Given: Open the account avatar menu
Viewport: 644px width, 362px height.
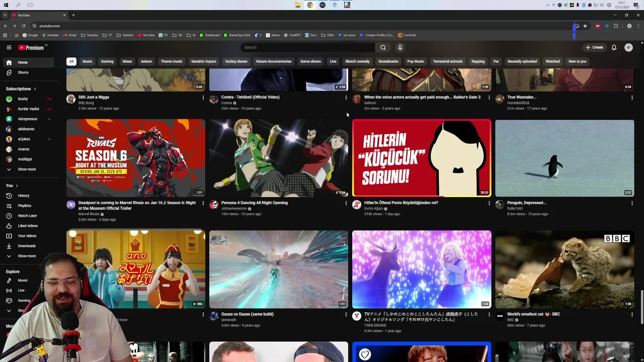Looking at the screenshot, I should 628,47.
